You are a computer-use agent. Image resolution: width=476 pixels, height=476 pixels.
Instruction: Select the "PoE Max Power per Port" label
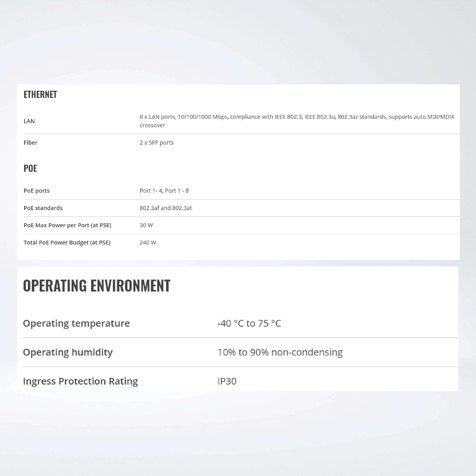(67, 225)
